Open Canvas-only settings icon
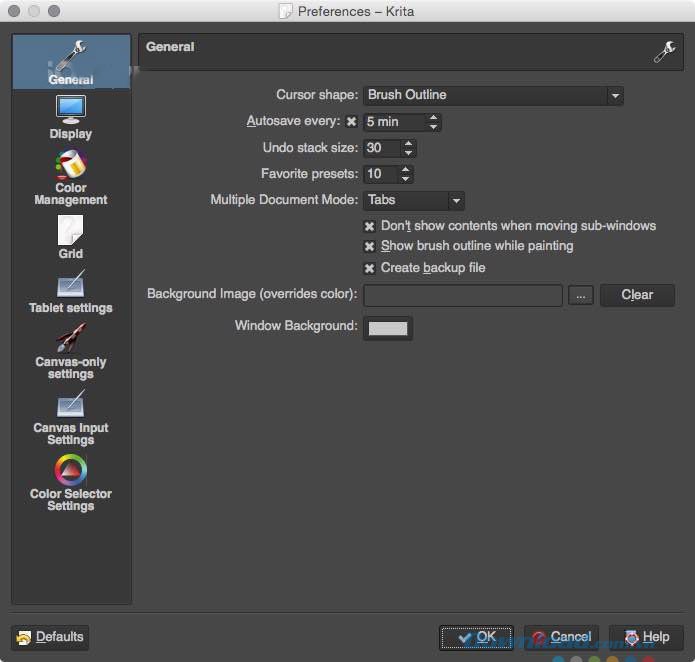This screenshot has height=662, width=695. [71, 338]
